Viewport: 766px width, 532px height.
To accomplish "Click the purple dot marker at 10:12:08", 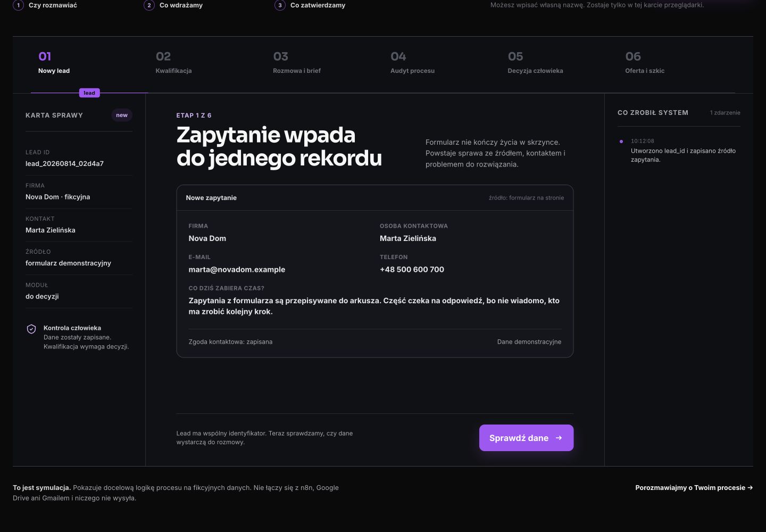I will tap(621, 142).
